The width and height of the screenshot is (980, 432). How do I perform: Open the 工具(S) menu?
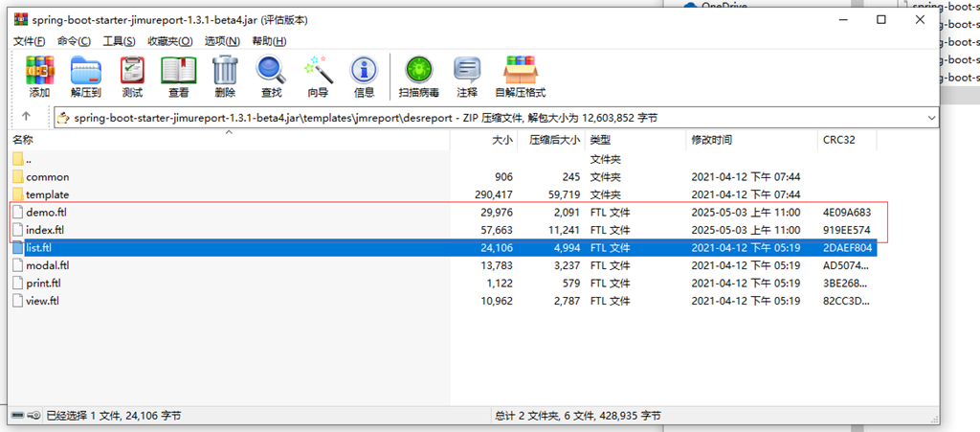click(x=119, y=41)
